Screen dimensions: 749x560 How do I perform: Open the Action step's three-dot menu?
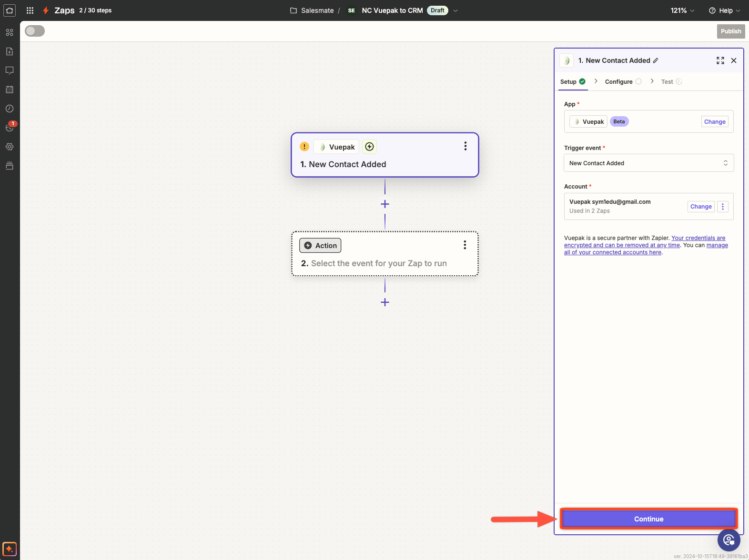point(465,245)
